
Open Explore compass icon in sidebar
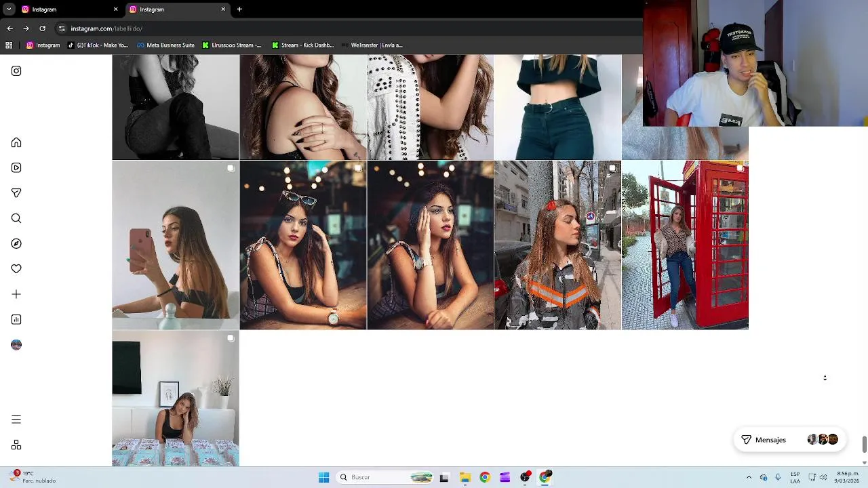16,243
